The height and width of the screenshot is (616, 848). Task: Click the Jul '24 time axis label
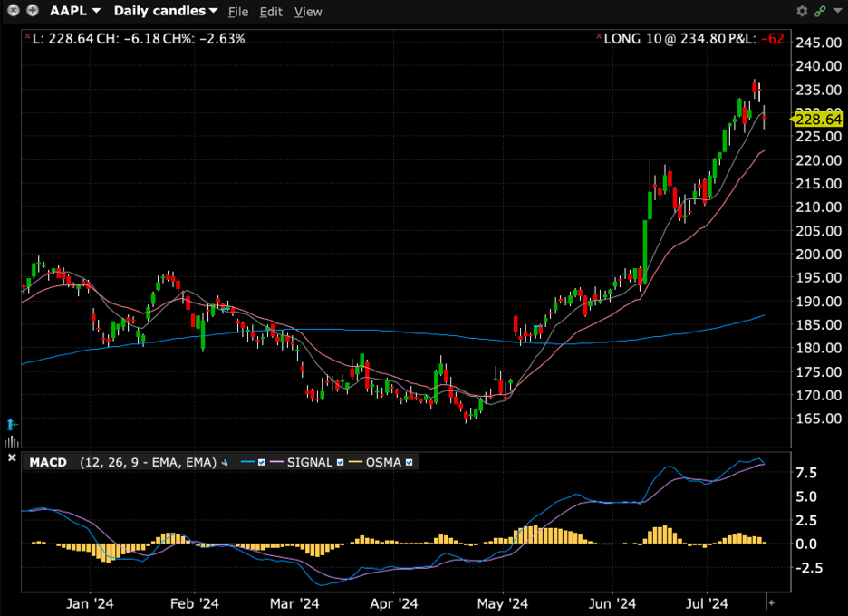click(707, 603)
